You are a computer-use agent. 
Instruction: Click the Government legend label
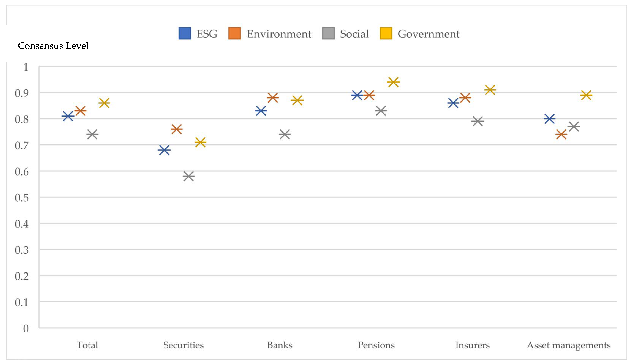428,34
